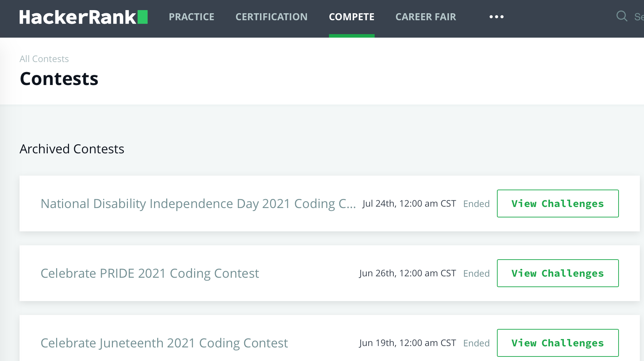Click the Archived Contests section heading
644x361 pixels.
pos(72,149)
